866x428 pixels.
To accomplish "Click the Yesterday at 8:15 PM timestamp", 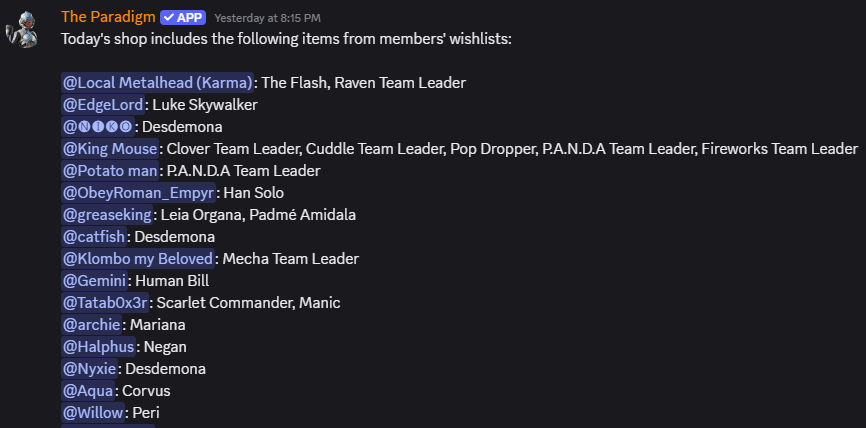I will (x=267, y=18).
